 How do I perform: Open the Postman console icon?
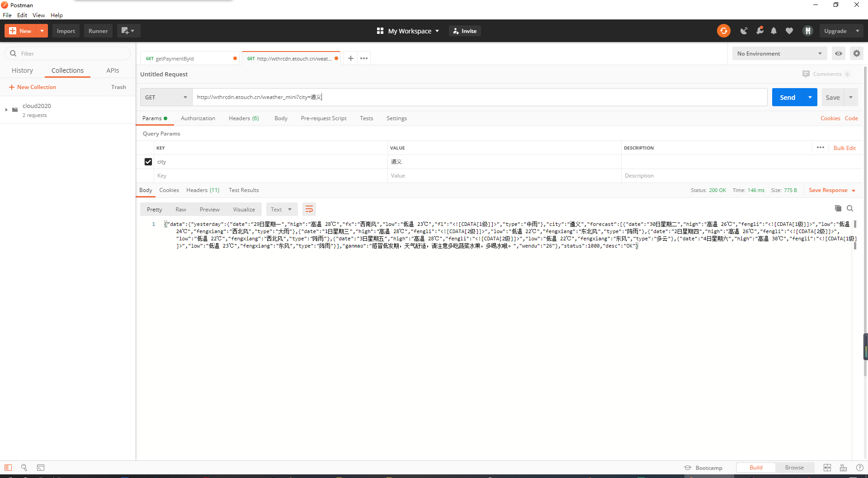(x=41, y=468)
